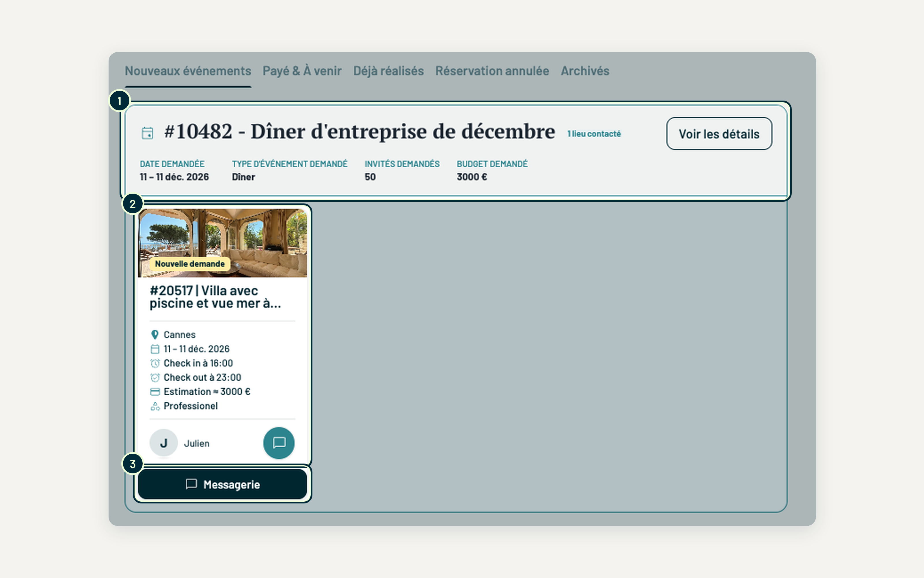This screenshot has height=578, width=924.
Task: Open the Déjà réalisés tab
Action: 388,71
